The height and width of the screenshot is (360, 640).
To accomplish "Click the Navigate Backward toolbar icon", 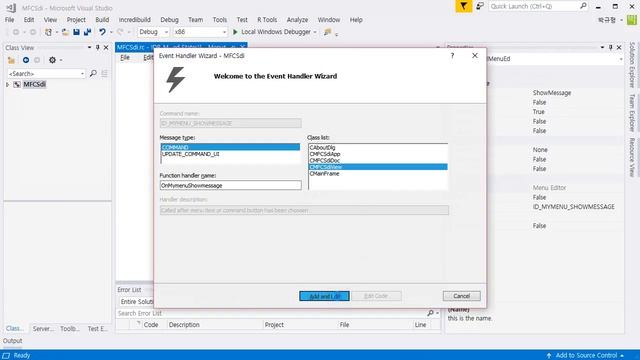I will [16, 32].
